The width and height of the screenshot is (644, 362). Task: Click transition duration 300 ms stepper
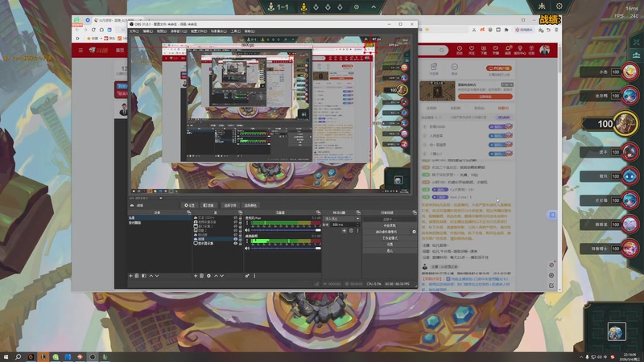click(345, 224)
